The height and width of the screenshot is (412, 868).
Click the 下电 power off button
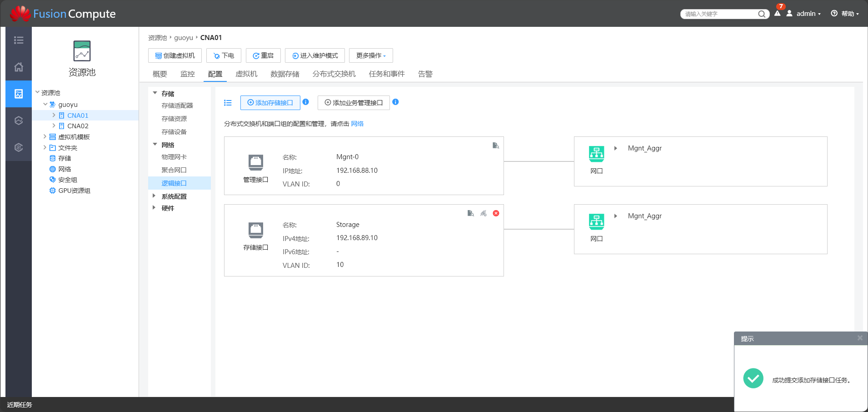[224, 55]
